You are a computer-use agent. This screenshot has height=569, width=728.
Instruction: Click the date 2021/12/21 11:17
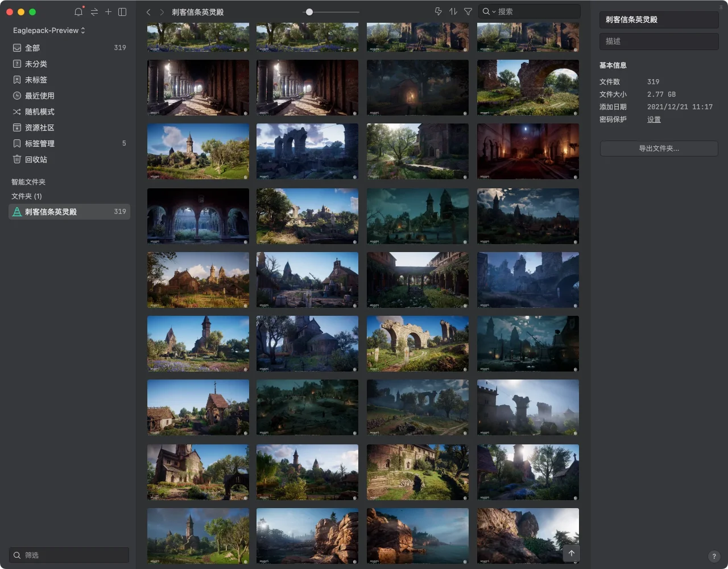tap(680, 107)
